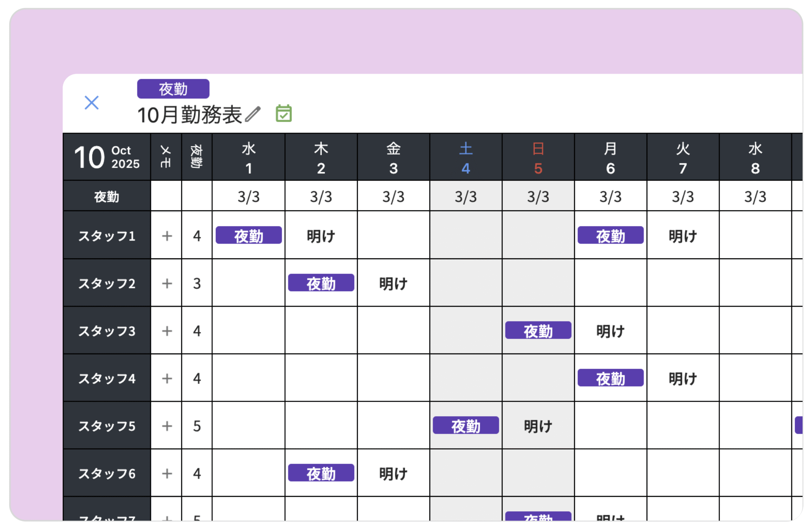The height and width of the screenshot is (531, 812).
Task: Click スタッフ1's 夜勤 shift on Wednesday 1
Action: (248, 235)
